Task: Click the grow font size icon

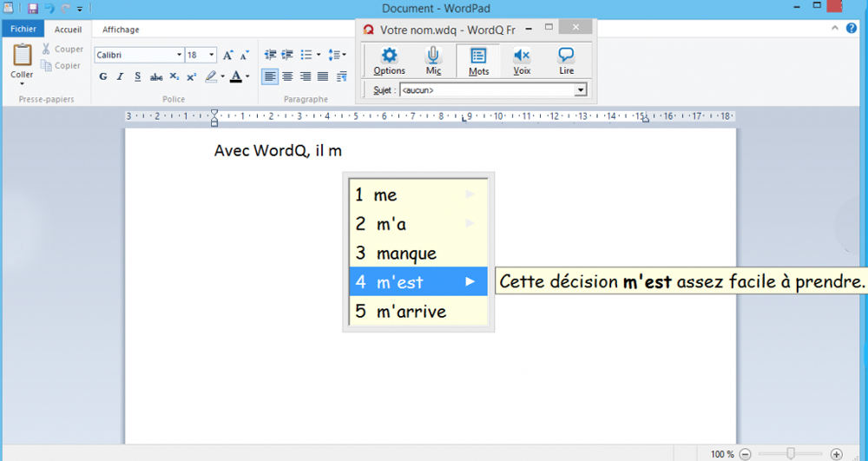Action: click(x=228, y=55)
